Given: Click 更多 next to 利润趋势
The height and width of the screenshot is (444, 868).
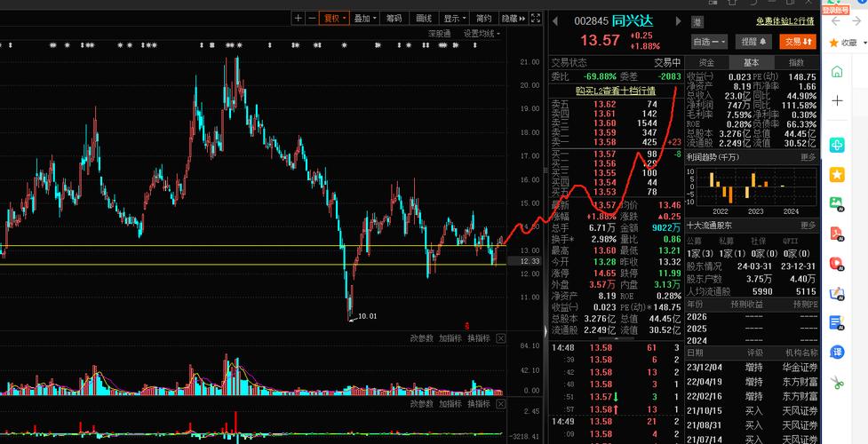Looking at the screenshot, I should (x=808, y=157).
